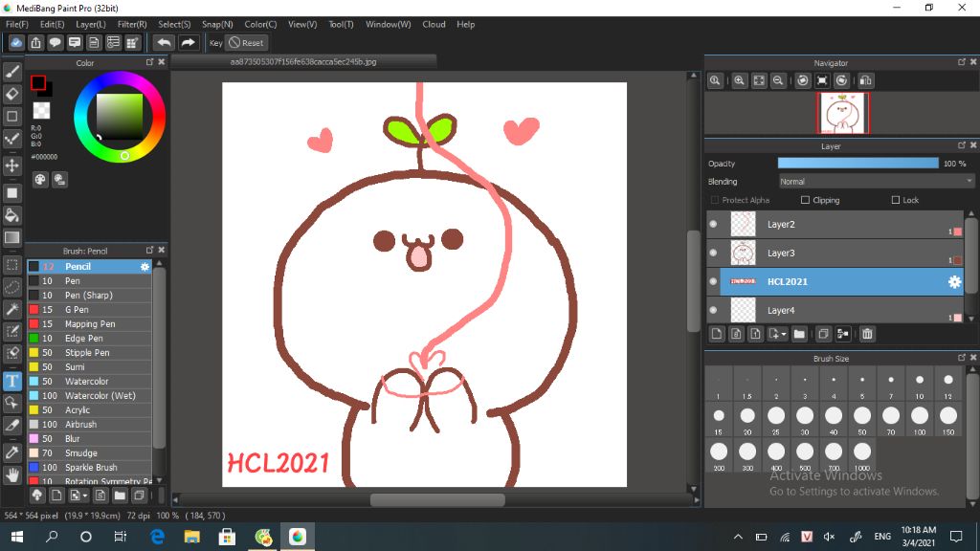Click the Undo arrow
Viewport: 980px width, 551px height.
(x=164, y=42)
